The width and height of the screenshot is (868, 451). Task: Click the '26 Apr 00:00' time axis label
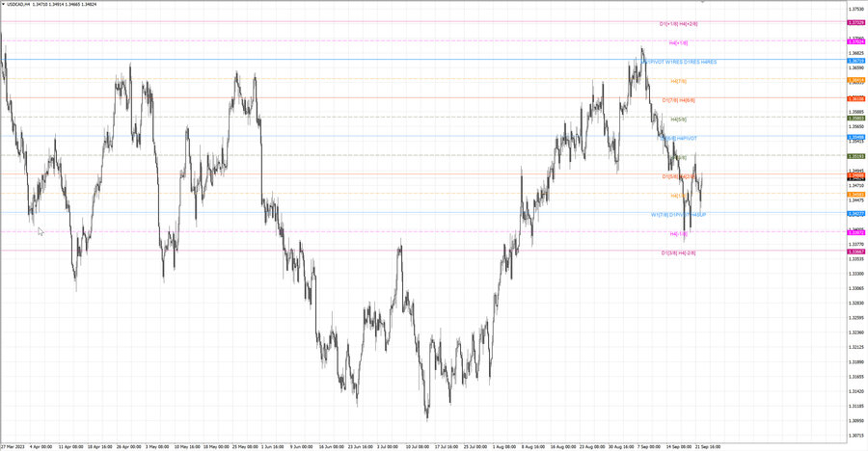(x=128, y=446)
